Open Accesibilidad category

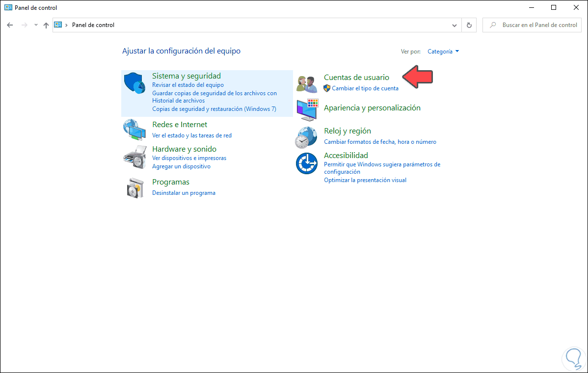point(346,155)
